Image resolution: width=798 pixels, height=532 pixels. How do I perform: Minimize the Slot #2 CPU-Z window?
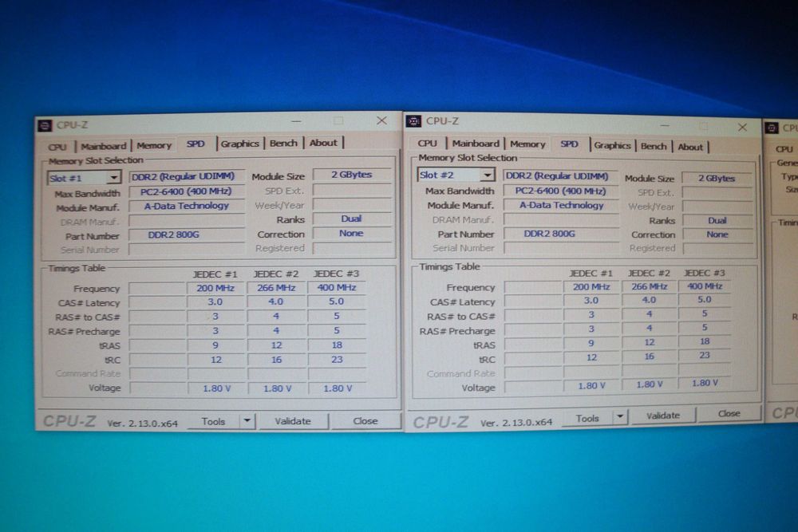tap(664, 125)
